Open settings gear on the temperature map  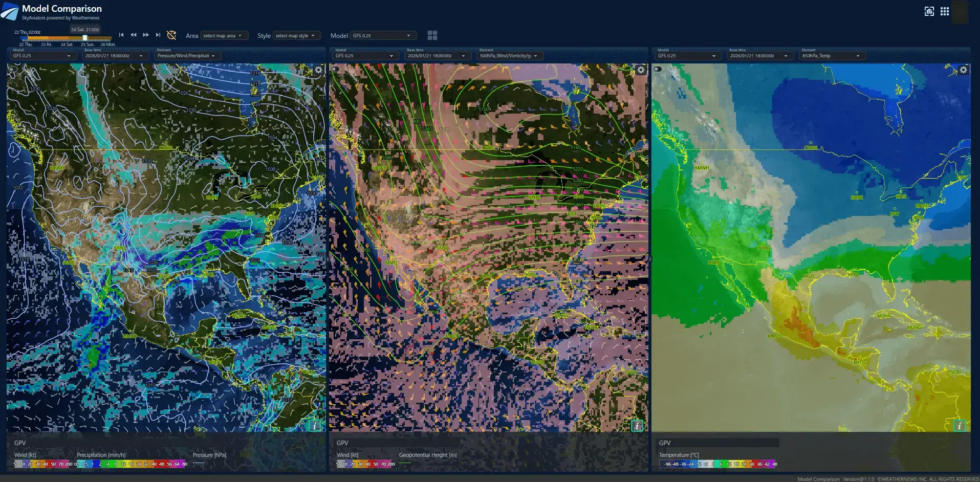click(963, 70)
